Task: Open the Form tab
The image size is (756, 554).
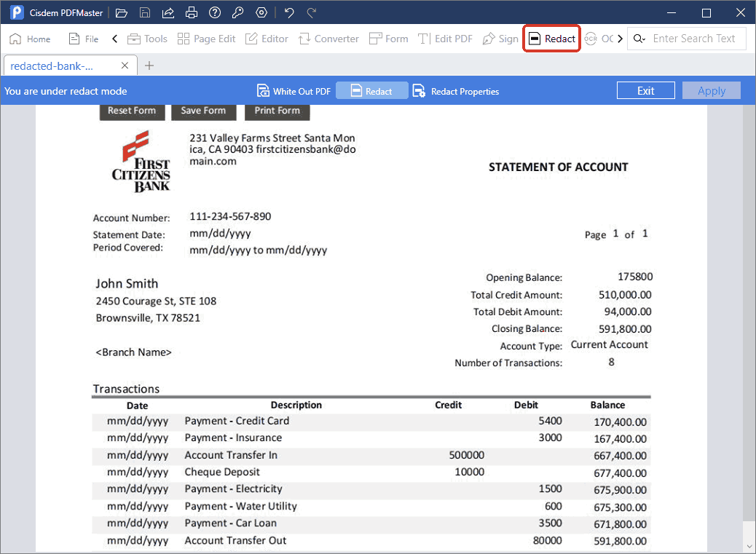Action: (x=389, y=39)
